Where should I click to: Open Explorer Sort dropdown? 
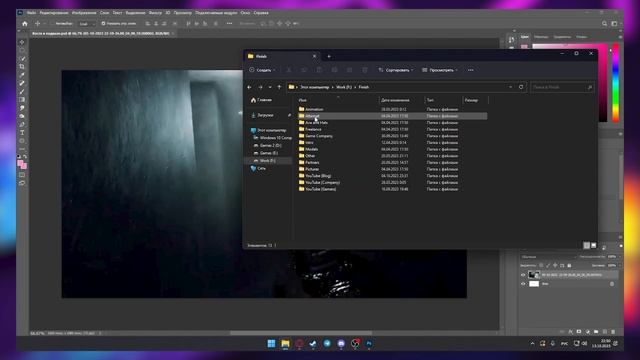coord(395,70)
